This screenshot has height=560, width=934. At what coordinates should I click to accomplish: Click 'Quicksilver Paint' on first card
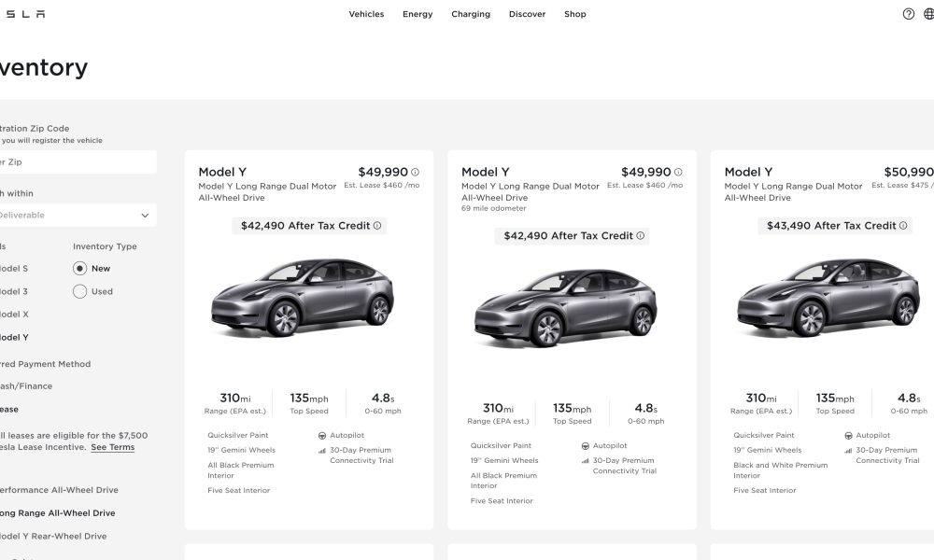point(237,435)
